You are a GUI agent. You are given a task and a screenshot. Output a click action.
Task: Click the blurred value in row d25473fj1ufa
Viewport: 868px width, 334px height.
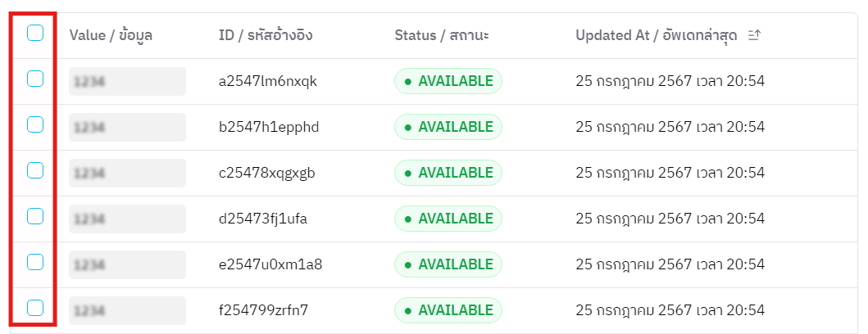pyautogui.click(x=127, y=219)
